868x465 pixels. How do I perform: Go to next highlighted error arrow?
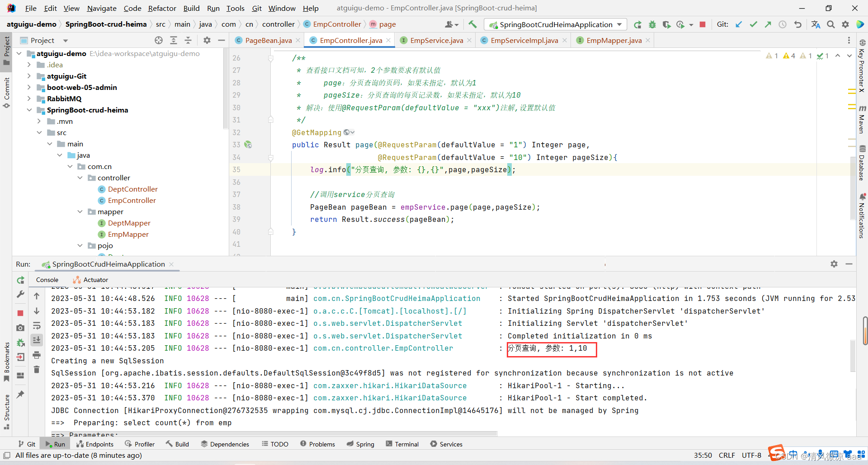tap(849, 56)
